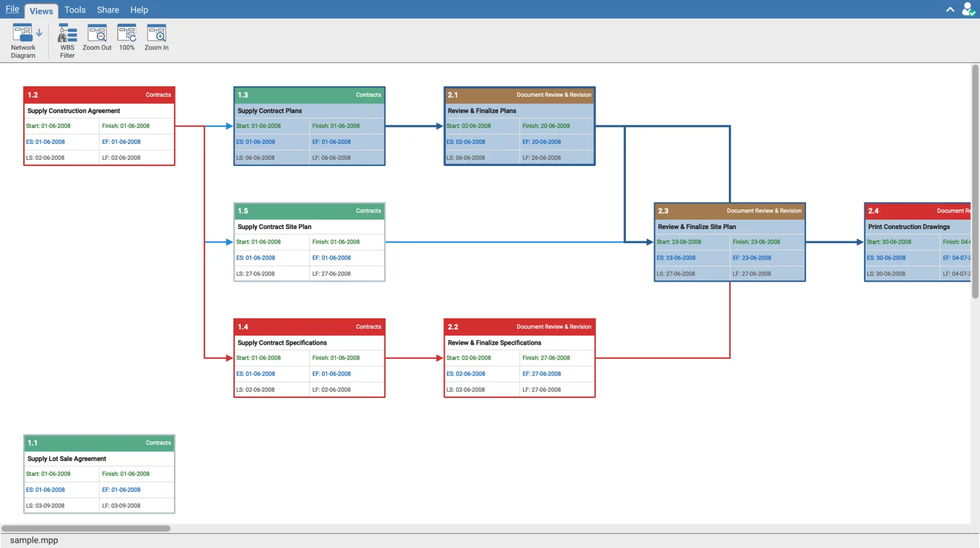Viewport: 980px width, 548px height.
Task: Click 'LS: 27-06-2008' in node 1.5
Action: coord(255,274)
